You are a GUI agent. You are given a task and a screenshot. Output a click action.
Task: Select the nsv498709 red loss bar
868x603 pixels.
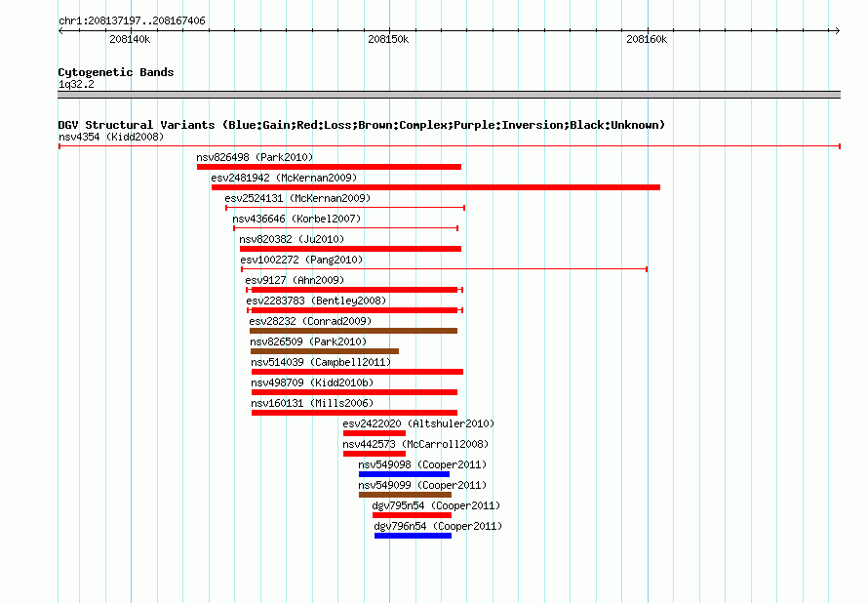point(354,392)
